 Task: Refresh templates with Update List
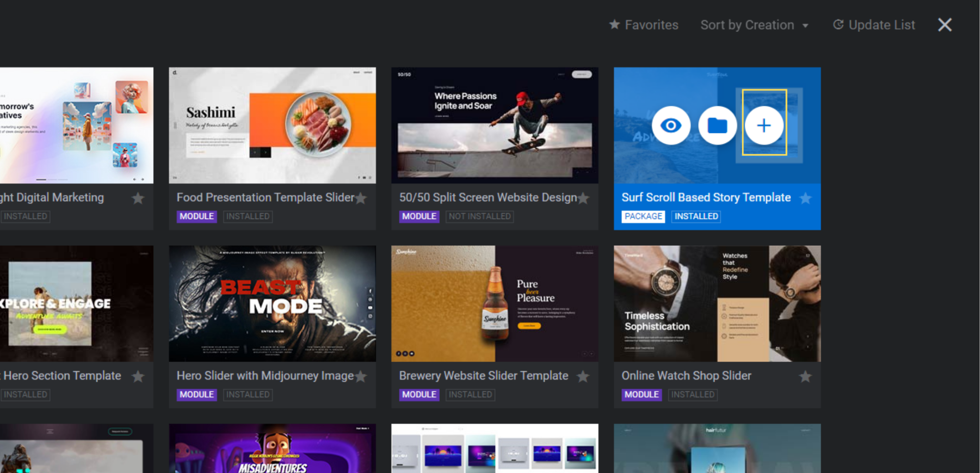(x=874, y=25)
